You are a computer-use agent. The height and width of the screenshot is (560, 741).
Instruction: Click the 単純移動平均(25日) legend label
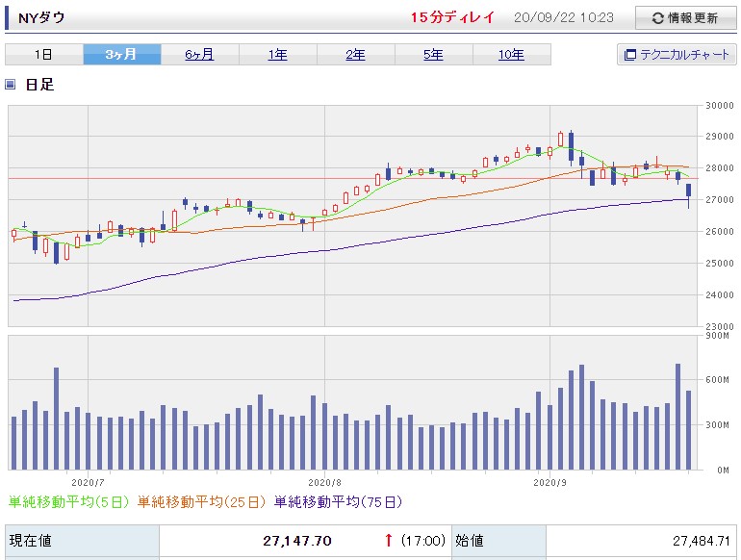click(202, 502)
